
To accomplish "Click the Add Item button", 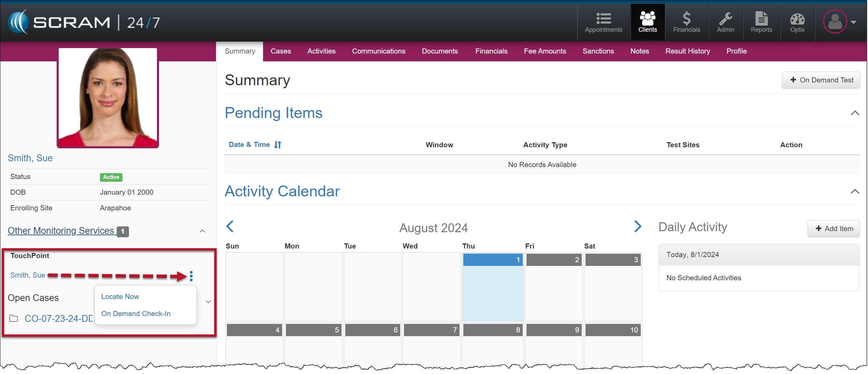I will click(x=834, y=229).
